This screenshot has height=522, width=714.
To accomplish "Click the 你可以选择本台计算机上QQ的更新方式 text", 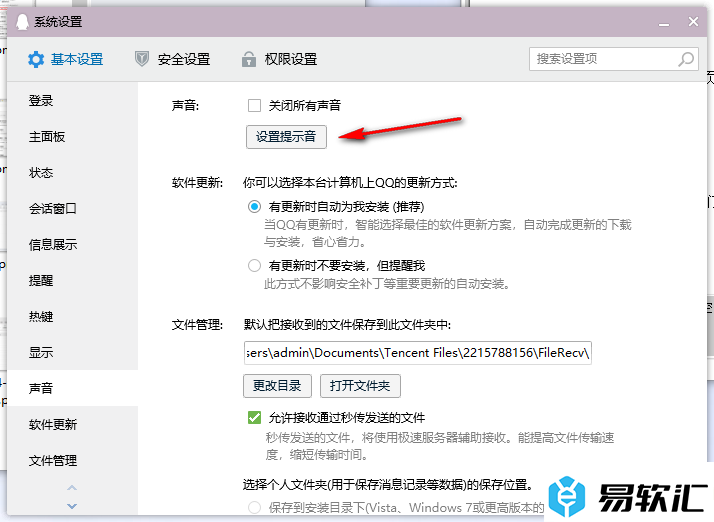I will (350, 183).
